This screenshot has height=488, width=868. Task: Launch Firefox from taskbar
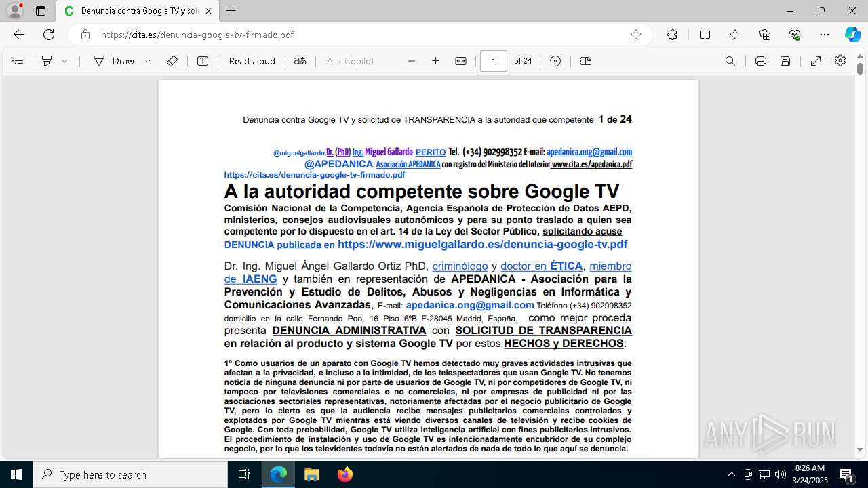pyautogui.click(x=345, y=474)
